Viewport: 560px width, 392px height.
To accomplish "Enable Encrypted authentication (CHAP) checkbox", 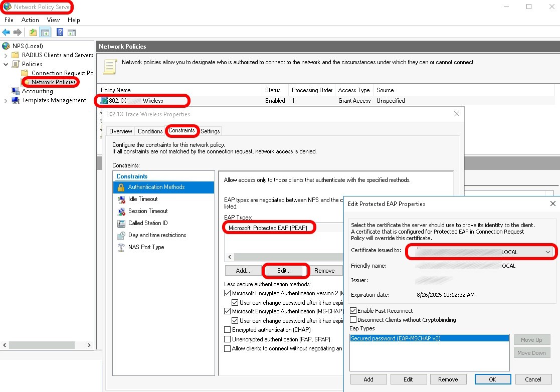I will pos(228,330).
